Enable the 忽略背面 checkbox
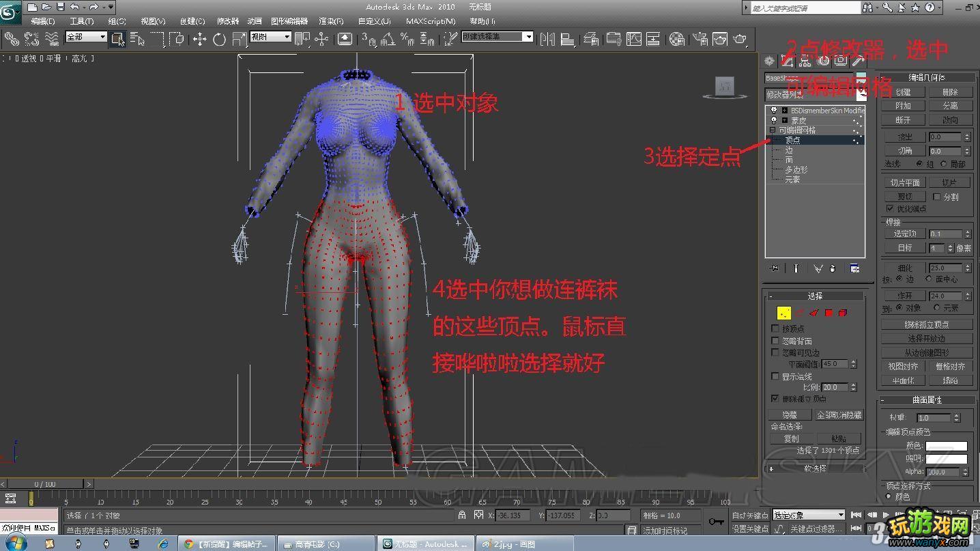 (x=775, y=341)
